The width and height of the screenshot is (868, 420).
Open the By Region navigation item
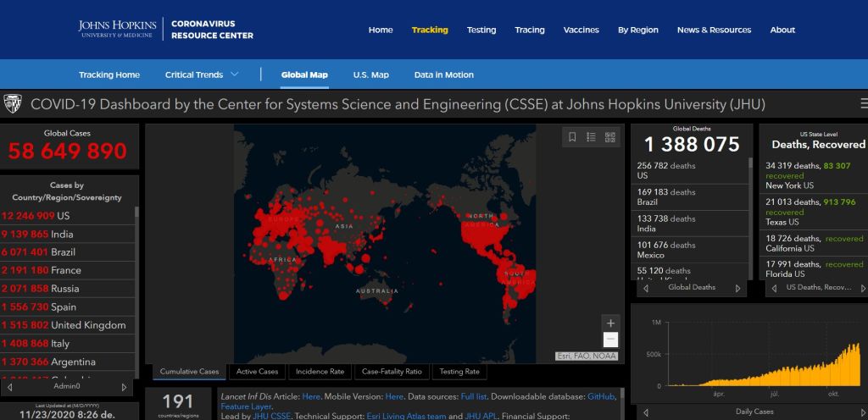pyautogui.click(x=638, y=30)
